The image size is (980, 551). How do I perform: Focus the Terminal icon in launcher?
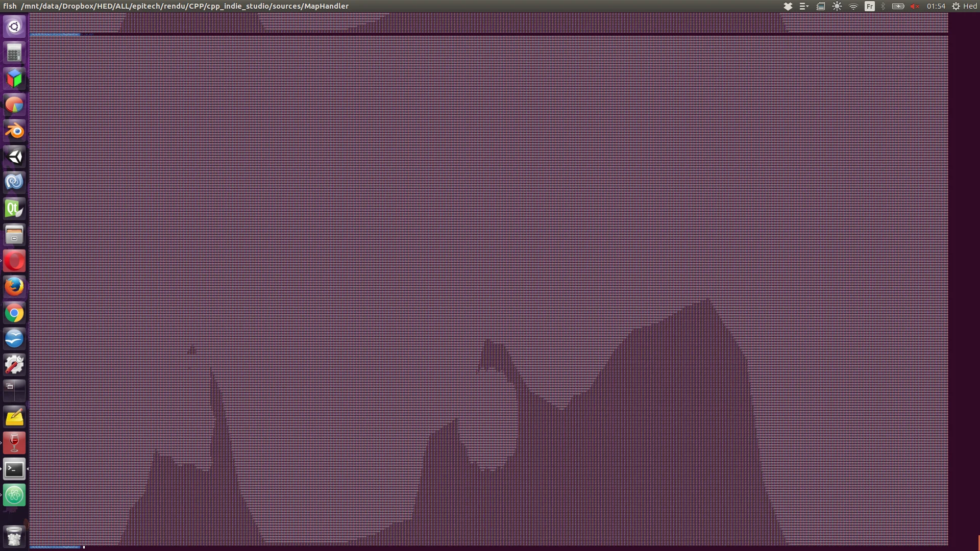coord(14,469)
